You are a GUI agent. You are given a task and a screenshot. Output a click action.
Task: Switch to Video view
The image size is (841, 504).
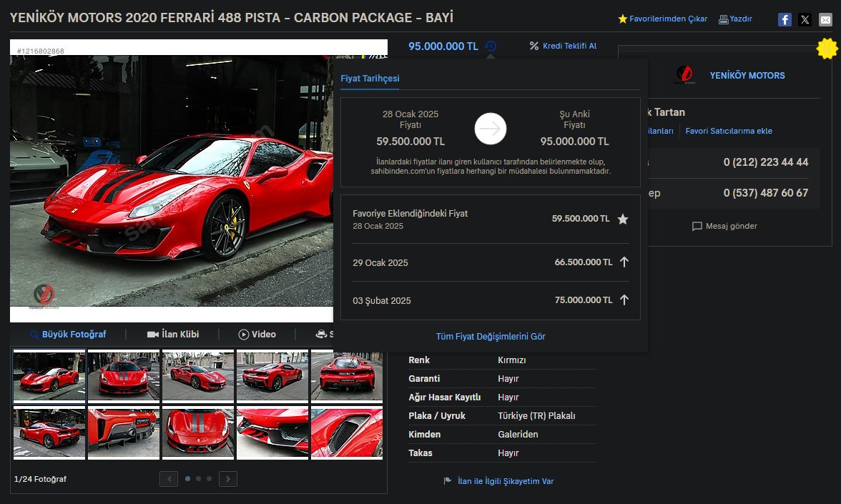coord(264,335)
